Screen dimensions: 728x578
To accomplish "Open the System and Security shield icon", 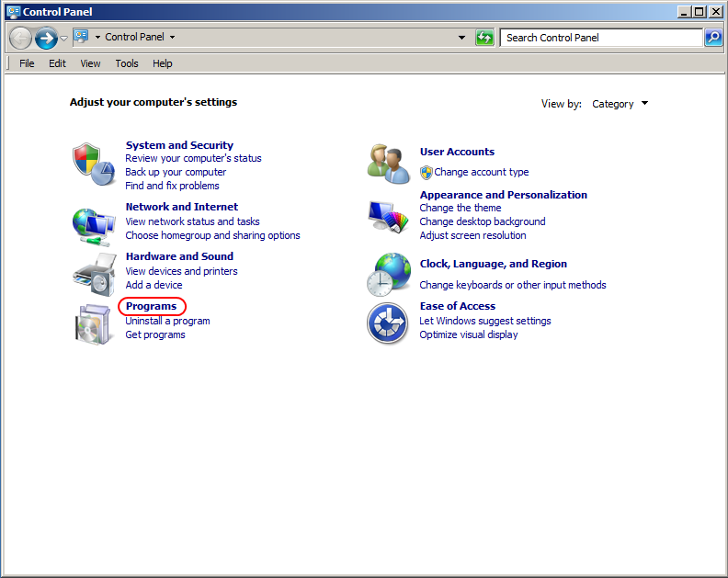I will tap(94, 164).
